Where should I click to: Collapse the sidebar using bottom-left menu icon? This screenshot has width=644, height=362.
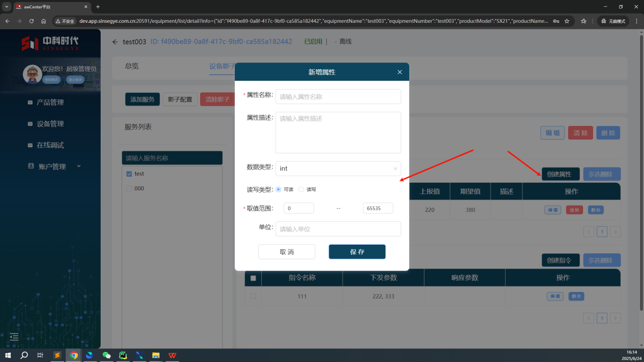(14, 337)
